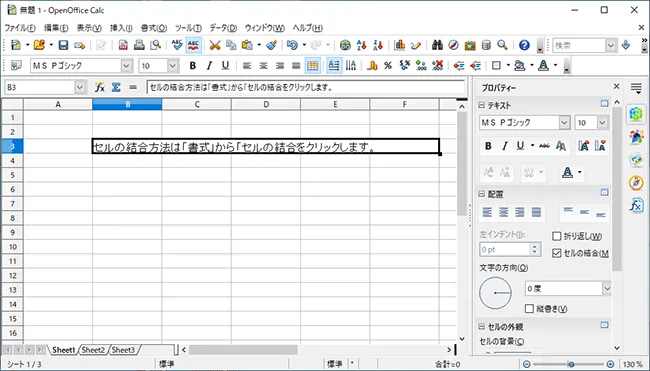Sort descending icon in toolbar
This screenshot has width=650, height=371.
click(378, 45)
